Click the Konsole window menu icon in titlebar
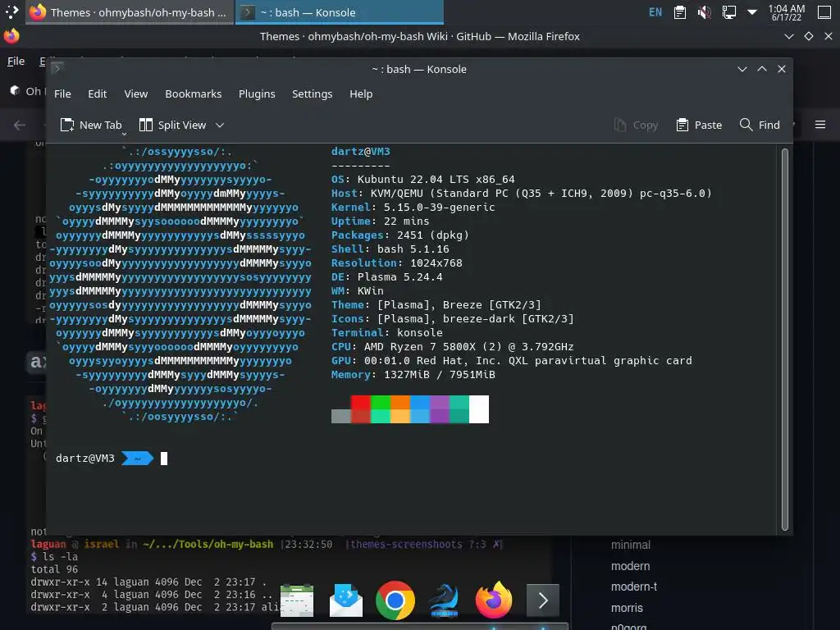The width and height of the screenshot is (840, 630). click(57, 68)
